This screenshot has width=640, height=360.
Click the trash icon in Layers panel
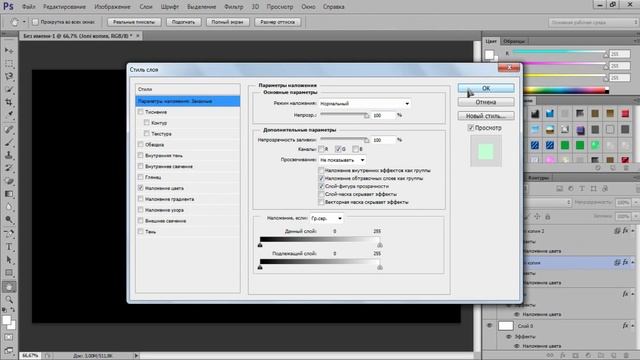pyautogui.click(x=626, y=356)
